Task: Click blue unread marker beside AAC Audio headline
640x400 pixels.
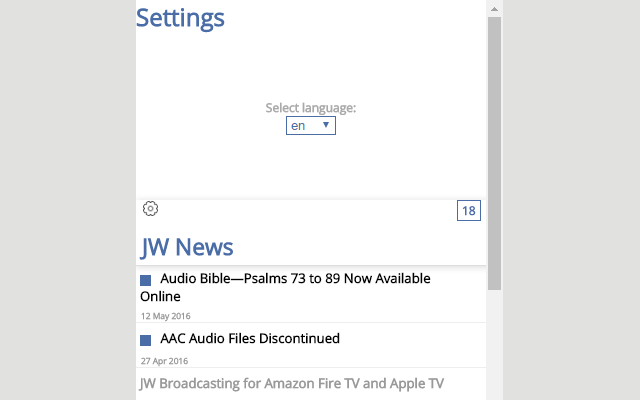Action: 145,340
